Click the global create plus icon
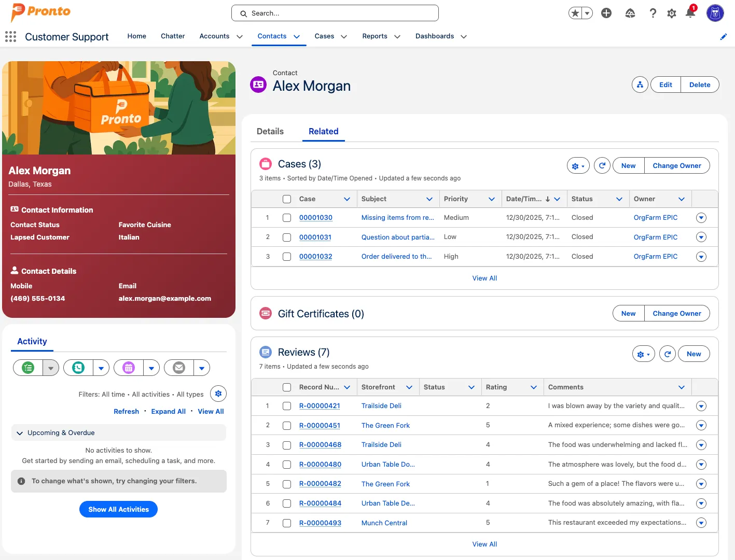 click(x=606, y=13)
